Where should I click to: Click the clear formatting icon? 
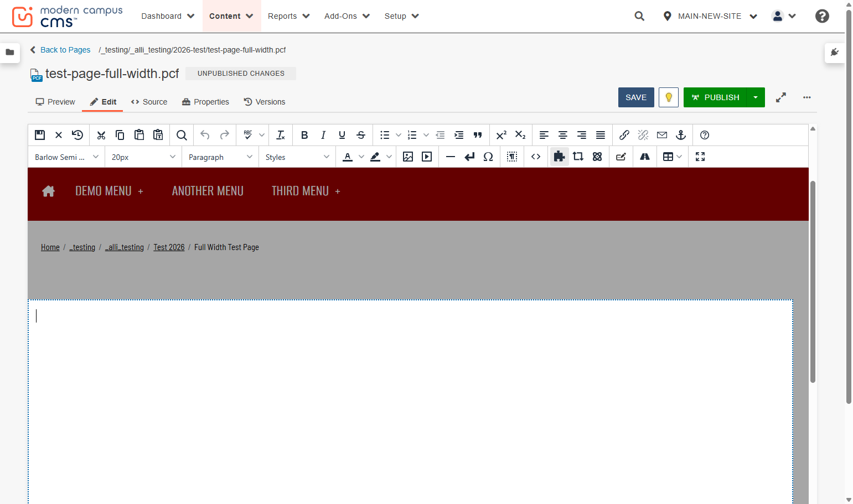point(281,135)
